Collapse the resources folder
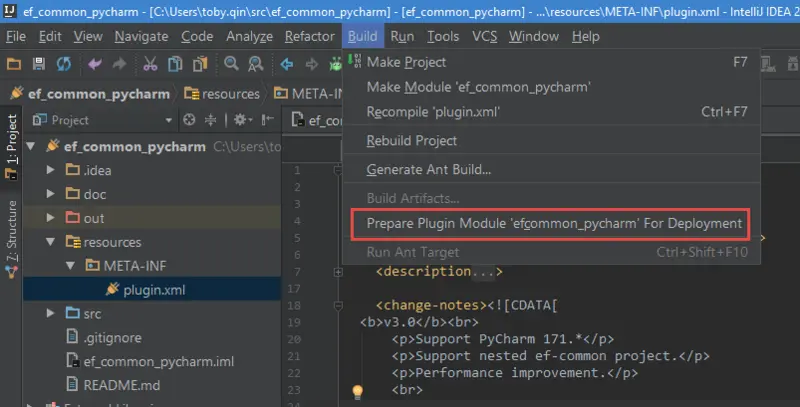The height and width of the screenshot is (407, 800). [51, 241]
